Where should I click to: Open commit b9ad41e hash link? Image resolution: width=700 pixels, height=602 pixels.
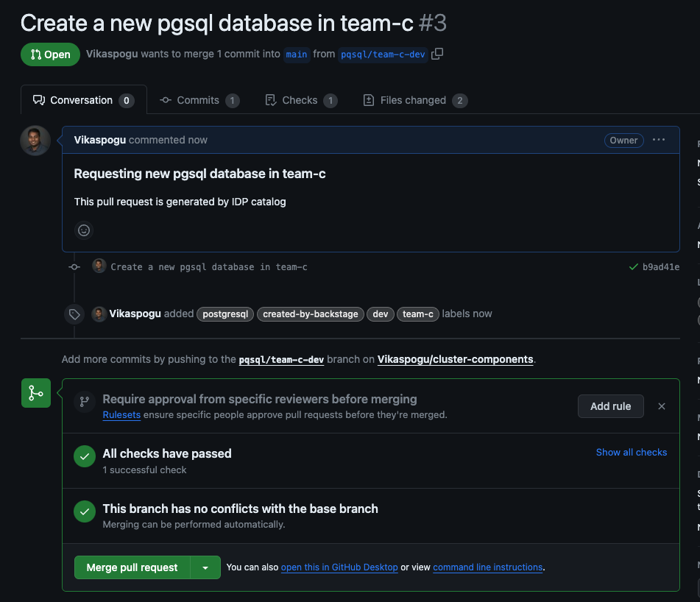point(661,267)
